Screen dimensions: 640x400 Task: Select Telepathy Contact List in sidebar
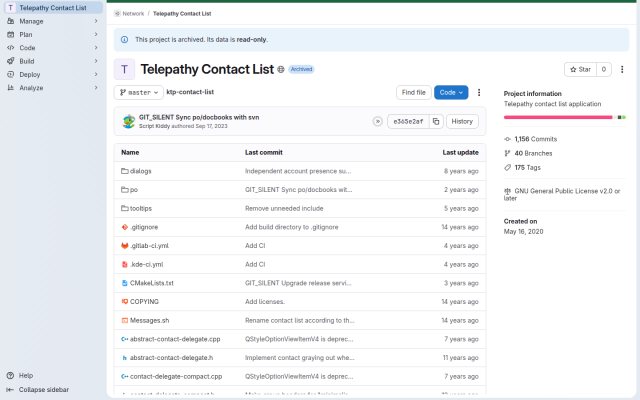53,8
